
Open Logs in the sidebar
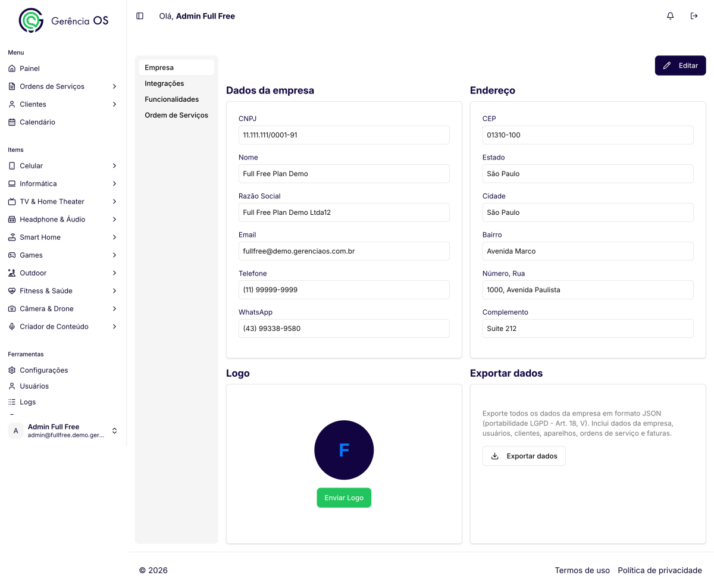27,402
